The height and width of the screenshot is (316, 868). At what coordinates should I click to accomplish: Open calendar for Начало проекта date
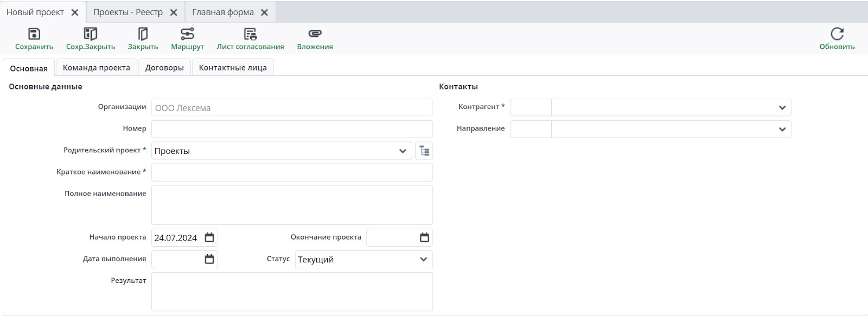209,237
